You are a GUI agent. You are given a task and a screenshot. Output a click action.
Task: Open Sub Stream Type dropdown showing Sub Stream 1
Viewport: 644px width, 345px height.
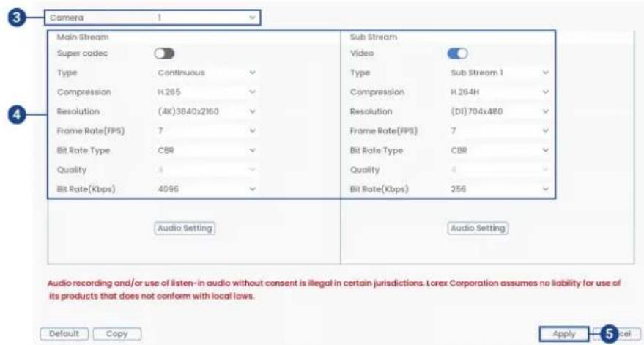(500, 73)
